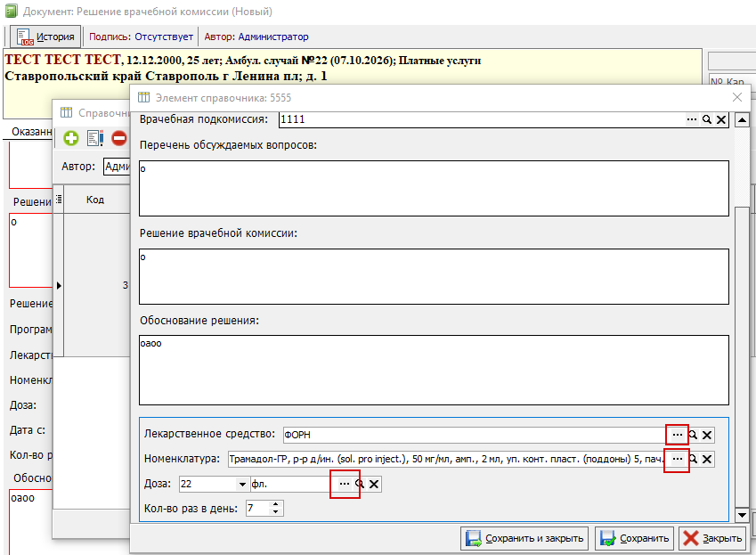Increase Кол-во раз в день with up arrow
This screenshot has width=756, height=555.
coord(276,504)
